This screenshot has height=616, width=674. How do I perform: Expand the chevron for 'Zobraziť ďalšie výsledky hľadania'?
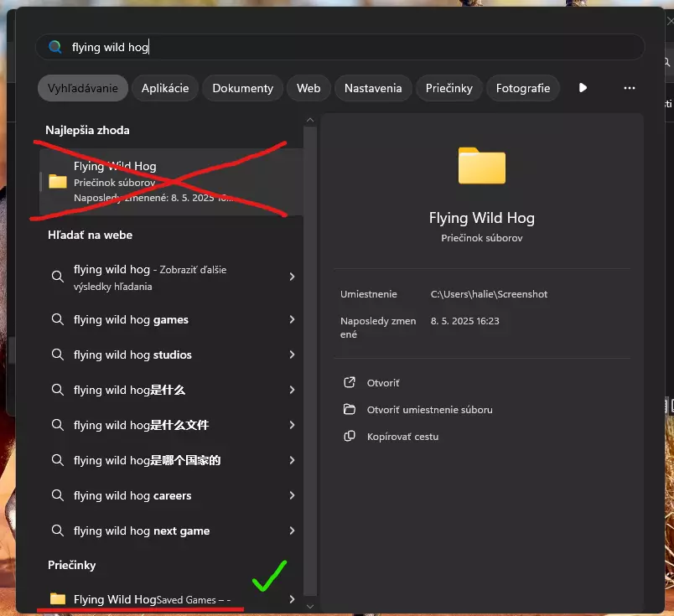292,277
